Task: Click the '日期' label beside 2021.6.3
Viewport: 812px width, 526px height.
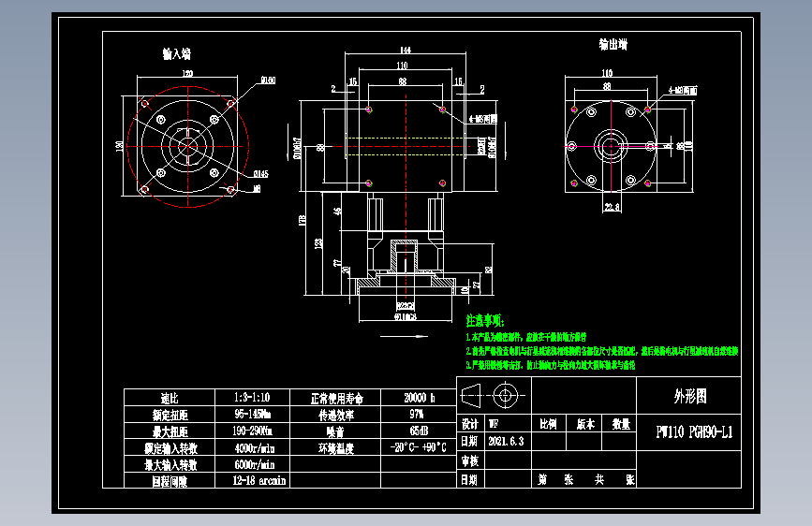Action: [469, 441]
